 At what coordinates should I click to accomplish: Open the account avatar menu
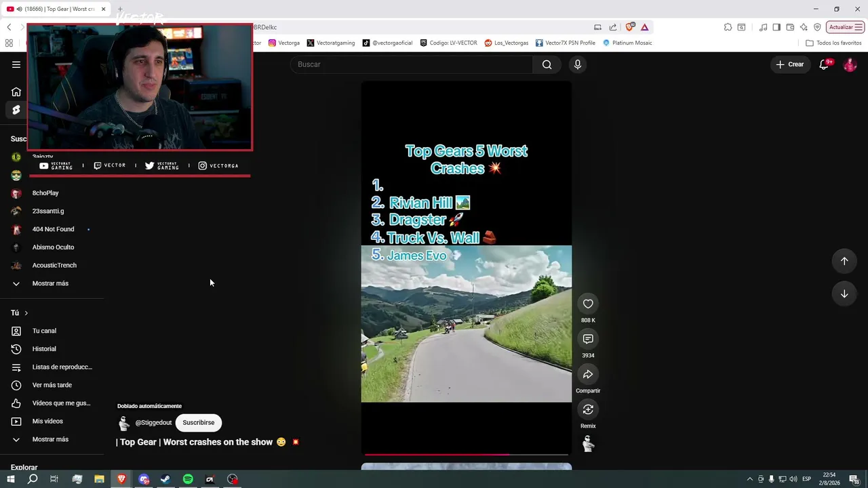850,64
